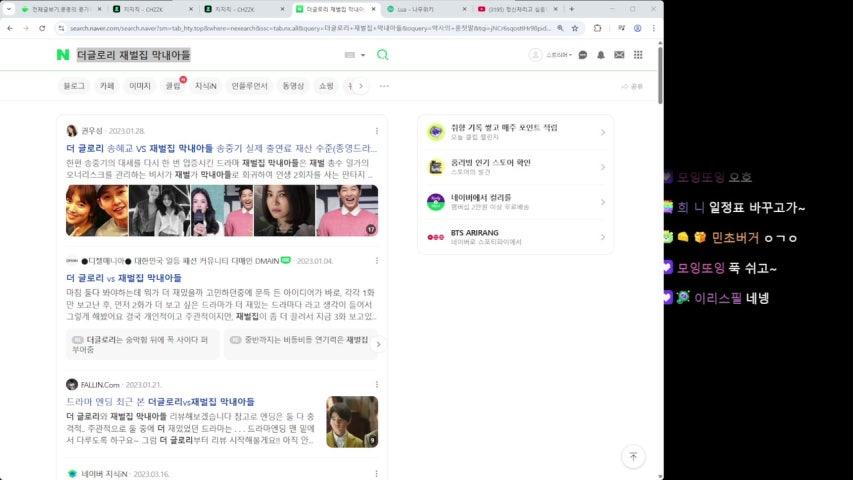
Task: Click the browser forward arrow
Action: [26, 28]
